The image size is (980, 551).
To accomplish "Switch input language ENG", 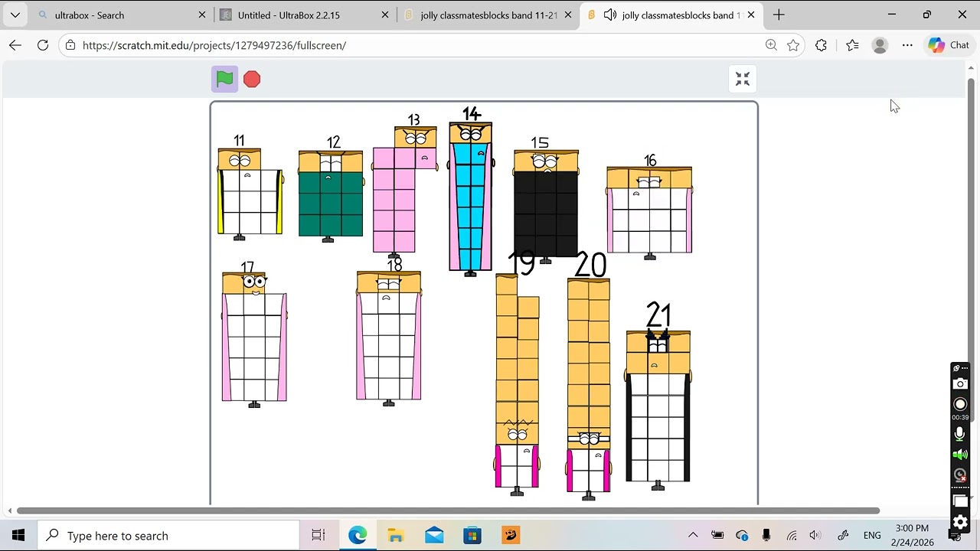I will click(x=872, y=536).
